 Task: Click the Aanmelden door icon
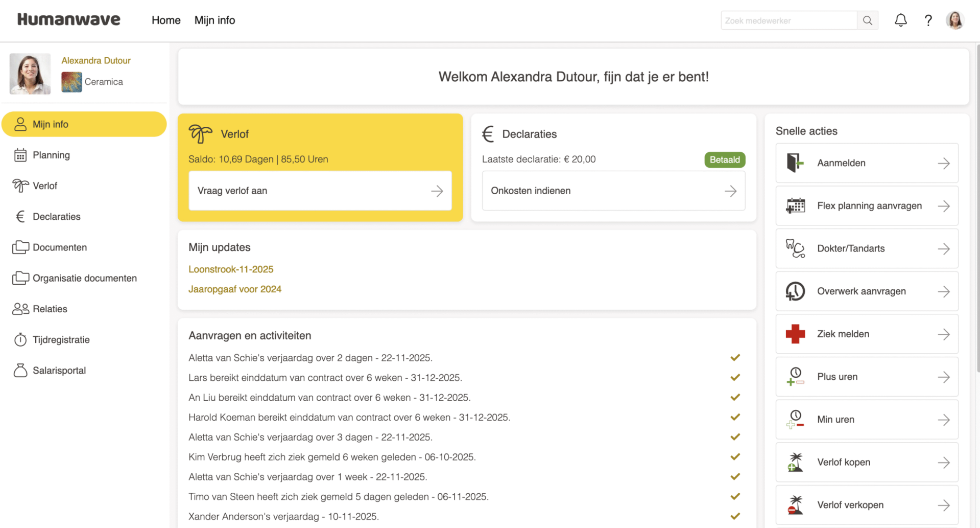pyautogui.click(x=795, y=163)
